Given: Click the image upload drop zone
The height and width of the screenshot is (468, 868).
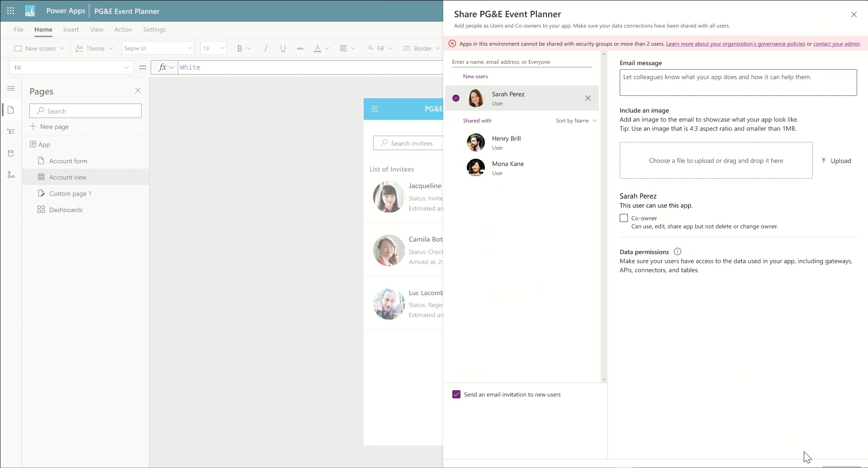Looking at the screenshot, I should click(716, 161).
